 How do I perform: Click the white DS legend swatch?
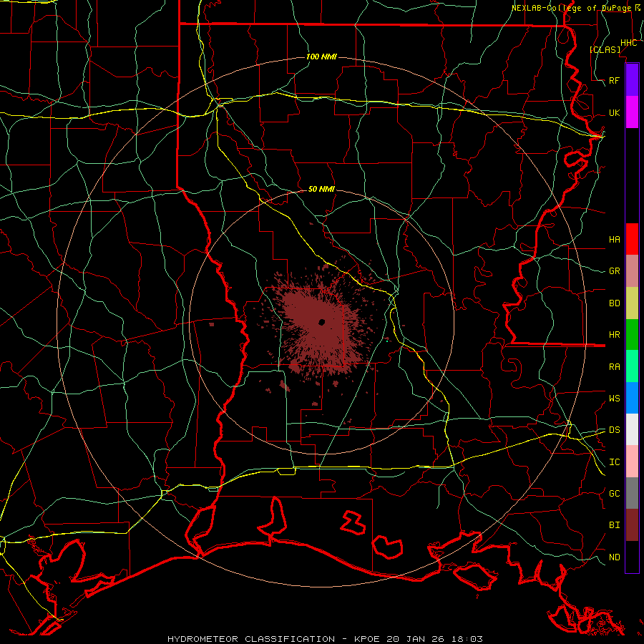click(632, 429)
